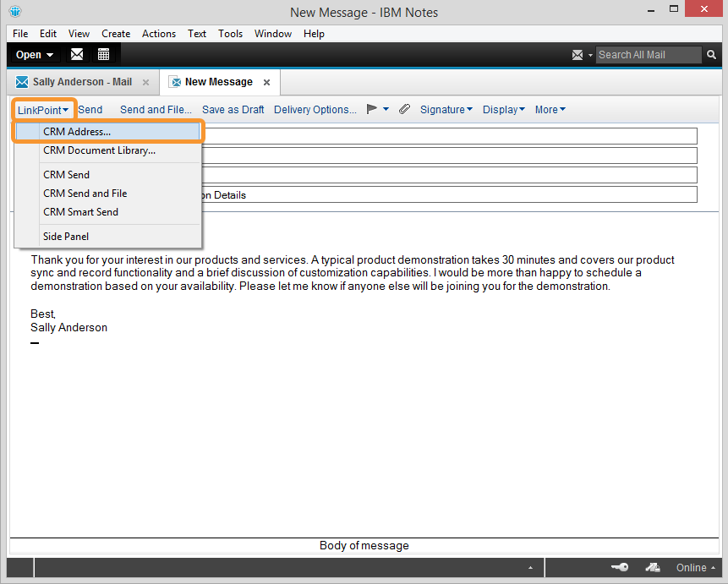Click the third address field
The height and width of the screenshot is (584, 728).
(449, 175)
